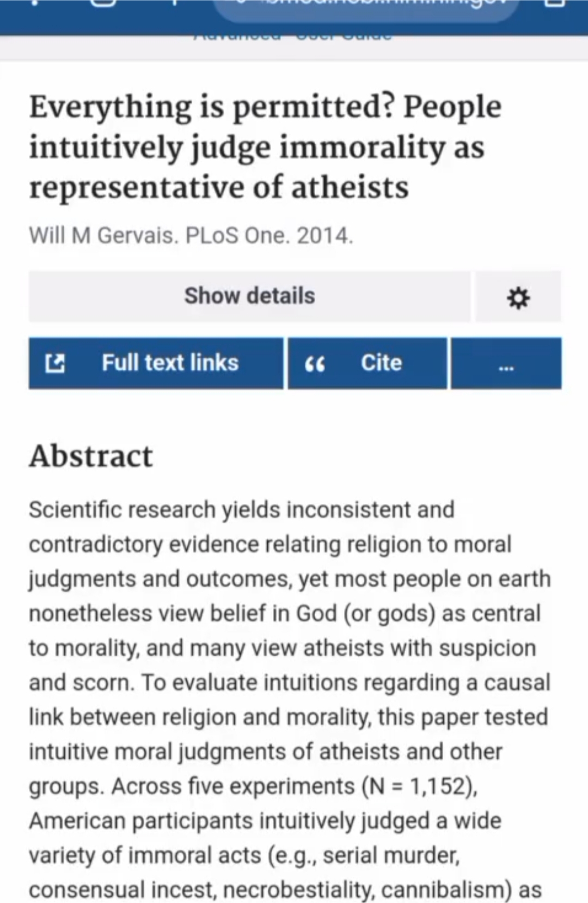
Task: Open the Full text links panel
Action: pos(156,363)
